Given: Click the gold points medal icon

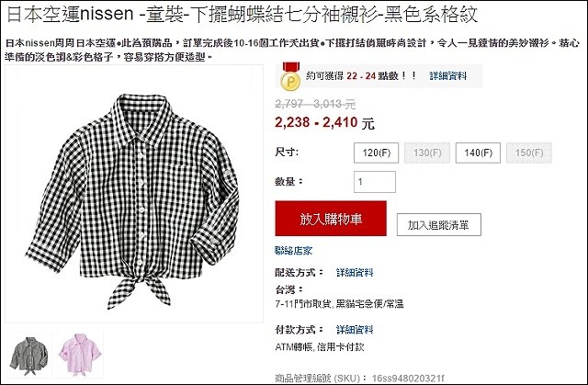Looking at the screenshot, I should pyautogui.click(x=290, y=77).
